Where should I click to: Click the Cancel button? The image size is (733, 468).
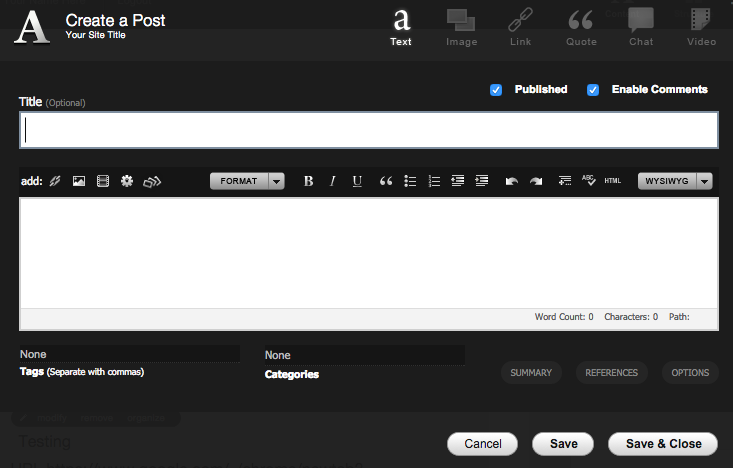tap(482, 444)
